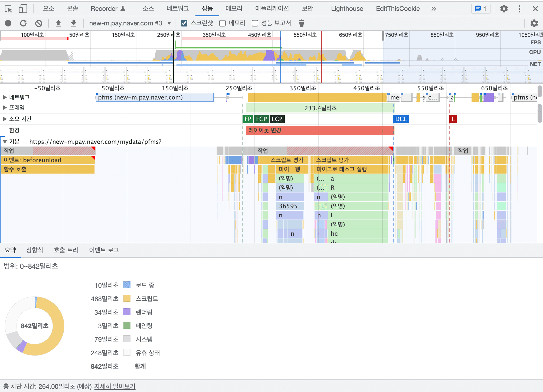Open the element inspector tool
The width and height of the screenshot is (543, 392).
point(8,9)
